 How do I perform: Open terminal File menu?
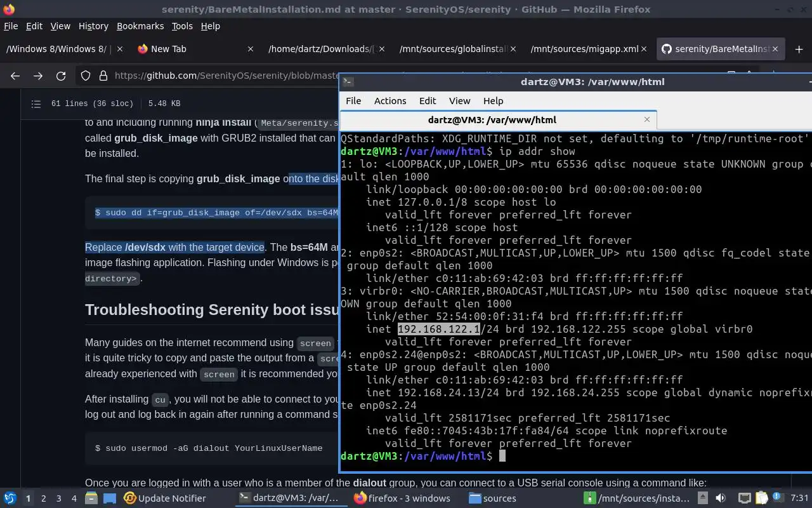click(353, 100)
